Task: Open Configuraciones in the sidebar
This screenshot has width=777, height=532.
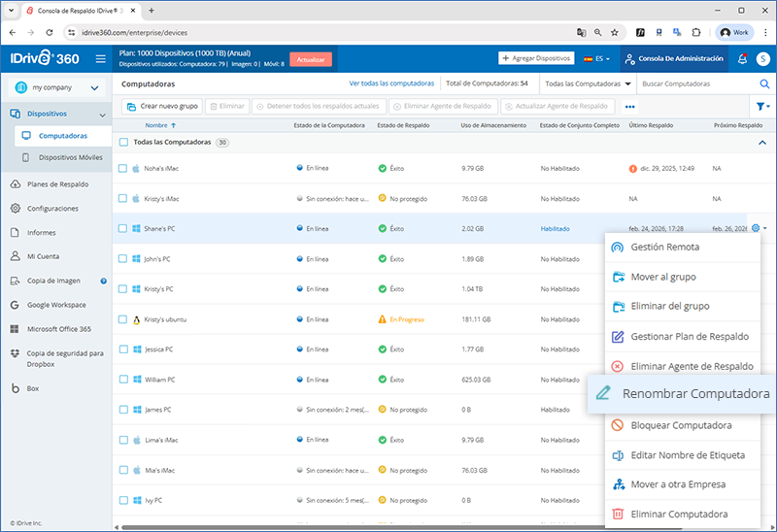Action: pos(52,208)
